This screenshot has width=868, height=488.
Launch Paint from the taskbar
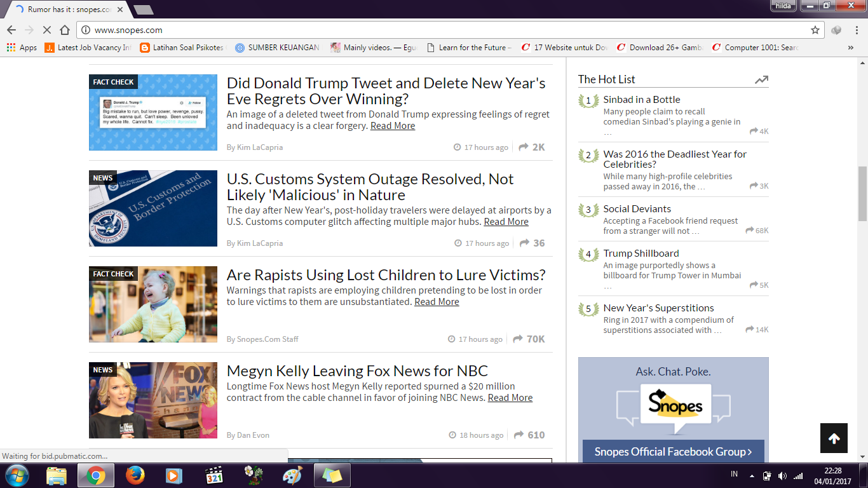[292, 475]
